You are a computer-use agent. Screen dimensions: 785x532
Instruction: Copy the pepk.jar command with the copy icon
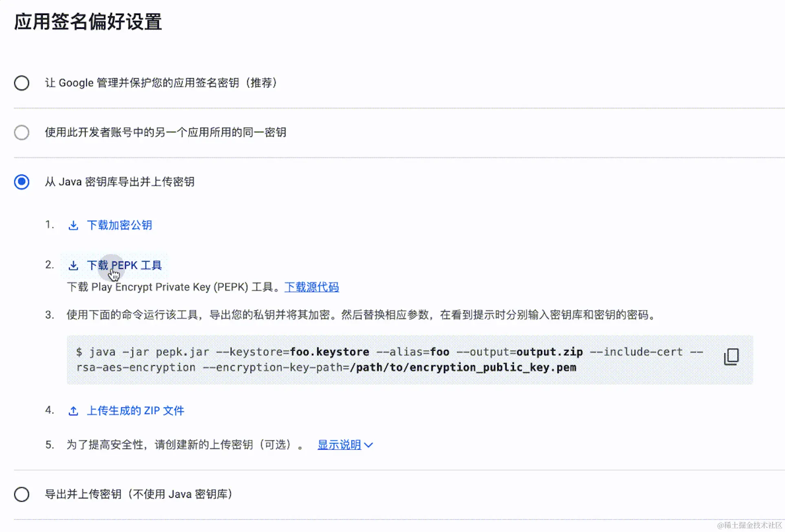pyautogui.click(x=731, y=357)
